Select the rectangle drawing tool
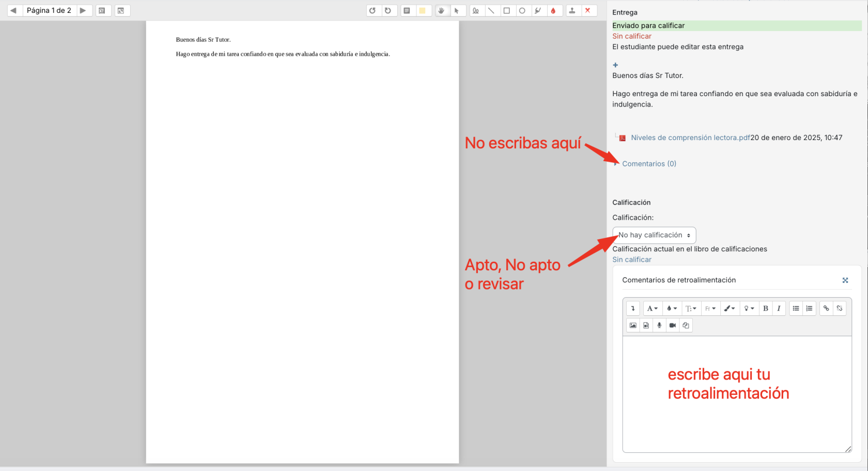This screenshot has height=471, width=868. (507, 10)
